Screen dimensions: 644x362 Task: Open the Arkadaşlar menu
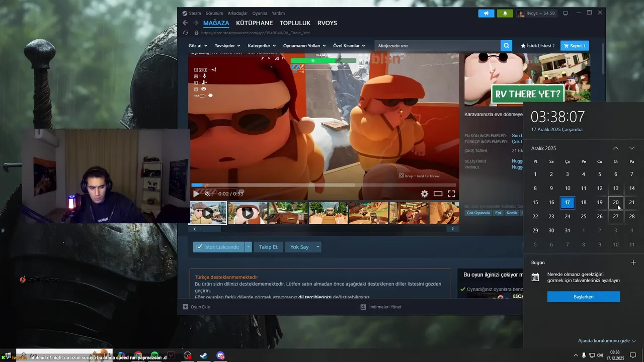click(x=237, y=14)
